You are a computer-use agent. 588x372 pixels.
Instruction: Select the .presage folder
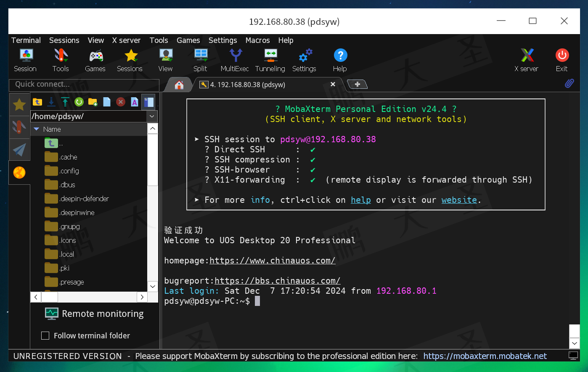click(x=64, y=282)
